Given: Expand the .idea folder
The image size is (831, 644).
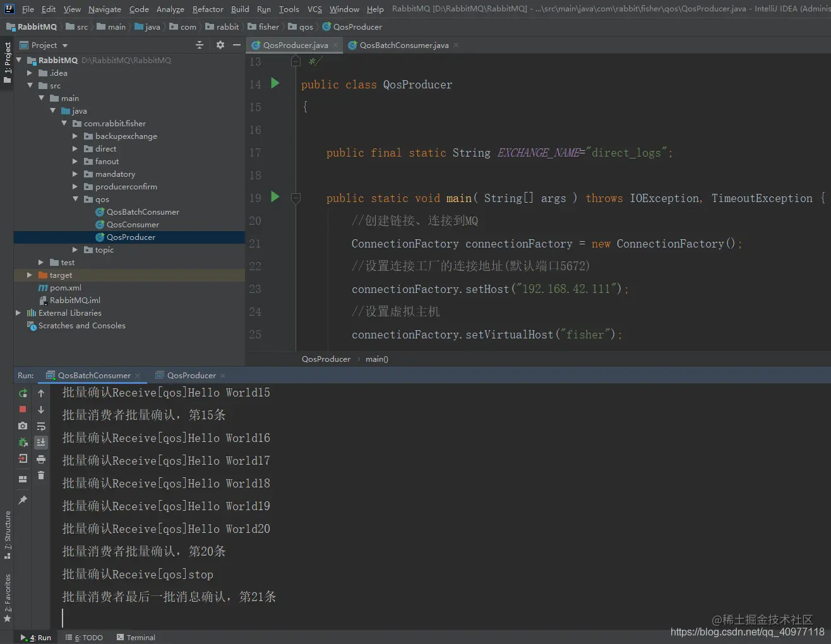Looking at the screenshot, I should tap(30, 73).
